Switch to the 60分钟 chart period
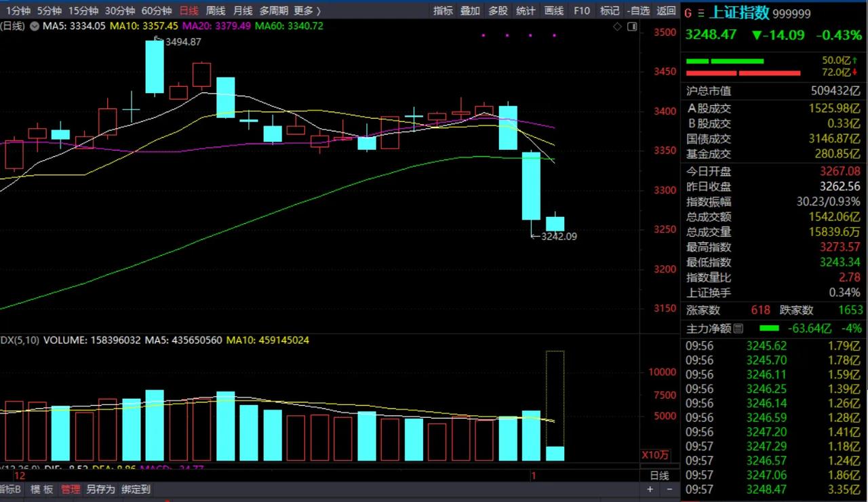 coord(157,11)
